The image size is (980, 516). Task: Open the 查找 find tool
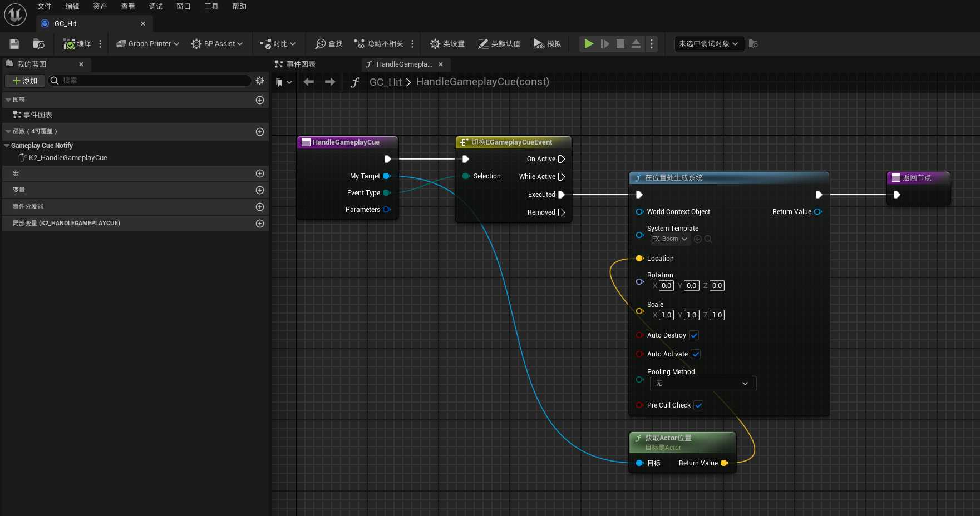tap(329, 44)
